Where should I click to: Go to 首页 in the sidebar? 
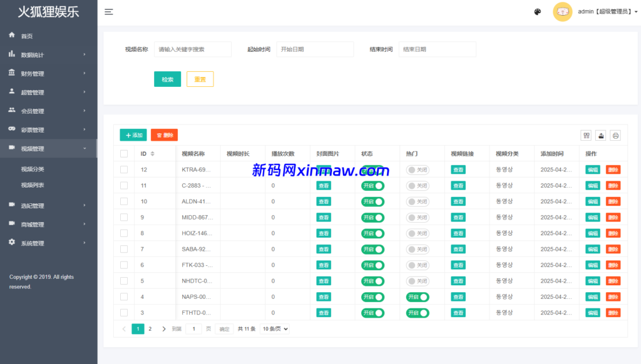[27, 36]
